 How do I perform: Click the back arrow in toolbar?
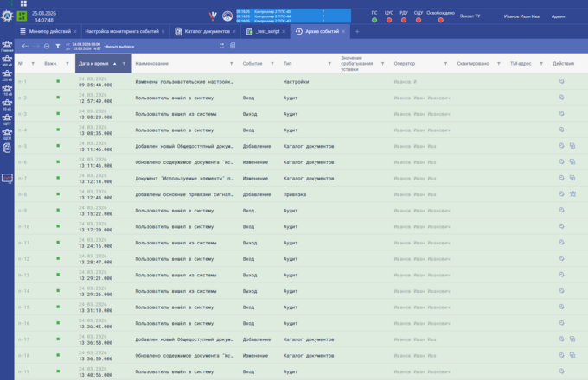pos(25,46)
